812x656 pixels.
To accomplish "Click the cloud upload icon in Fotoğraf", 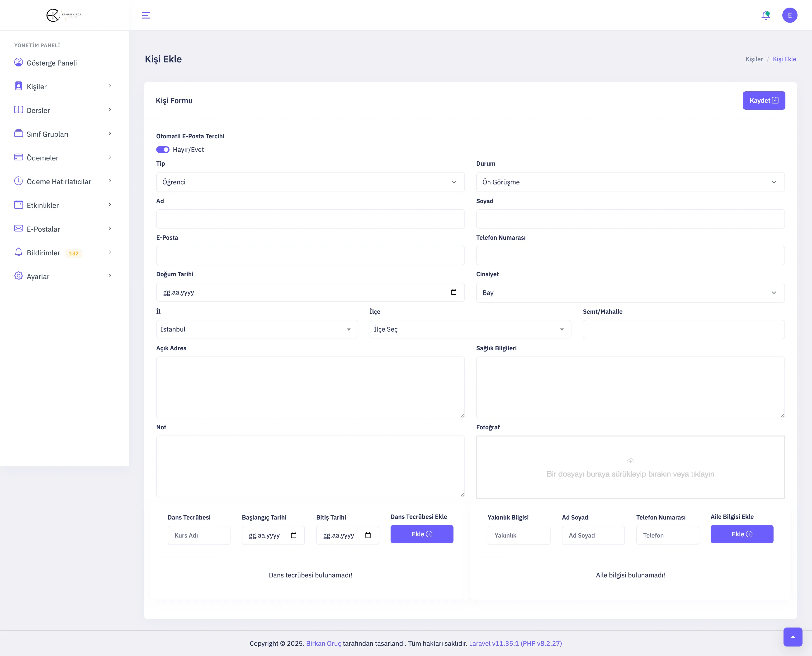I will click(630, 461).
